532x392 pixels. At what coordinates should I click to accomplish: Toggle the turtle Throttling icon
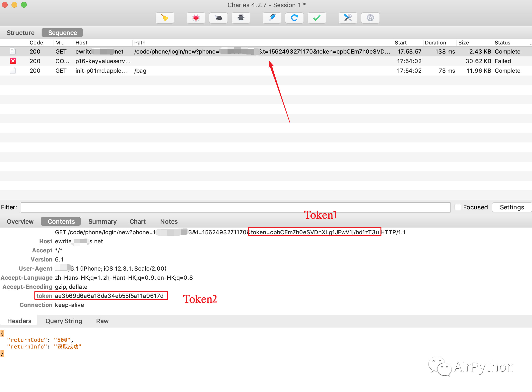[x=218, y=18]
